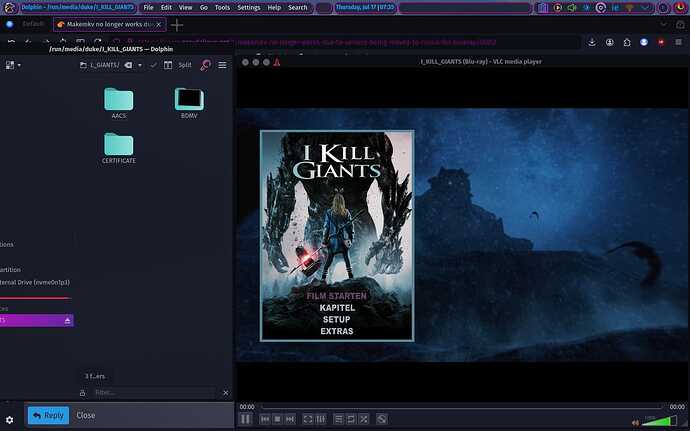Select EXTRAS in Blu-ray menu
The height and width of the screenshot is (431, 690).
point(337,331)
